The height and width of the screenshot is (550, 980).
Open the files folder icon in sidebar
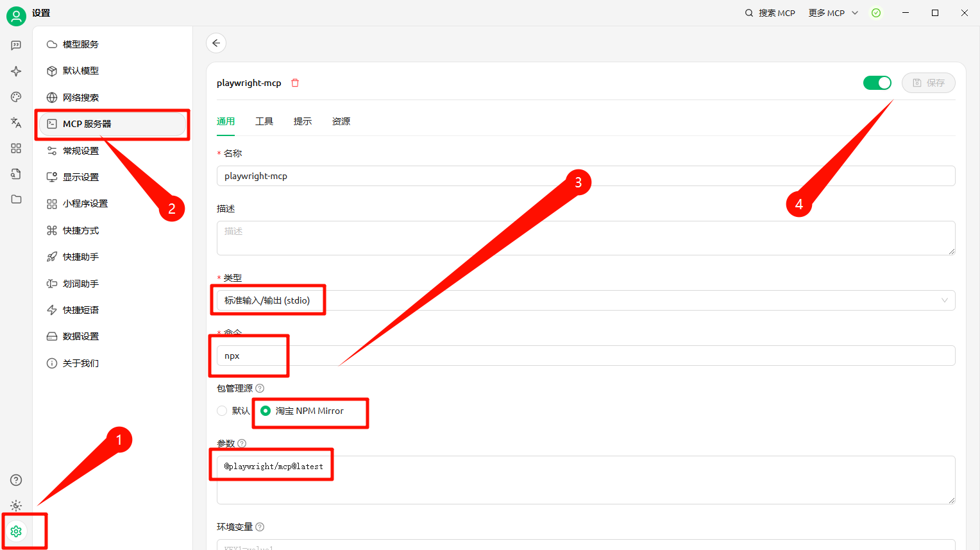pos(16,199)
